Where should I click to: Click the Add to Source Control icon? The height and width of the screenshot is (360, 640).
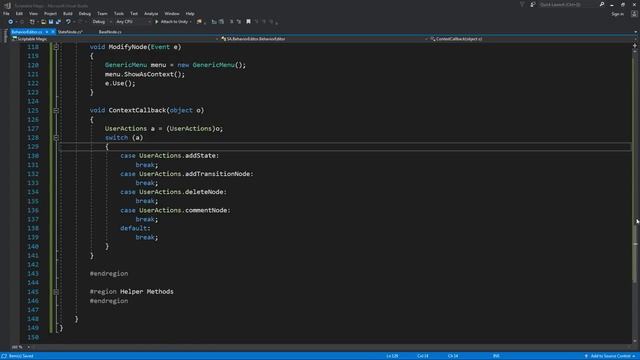point(586,356)
